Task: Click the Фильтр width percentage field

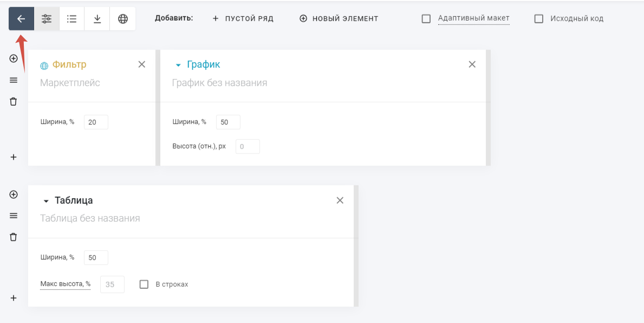Action: coord(96,122)
